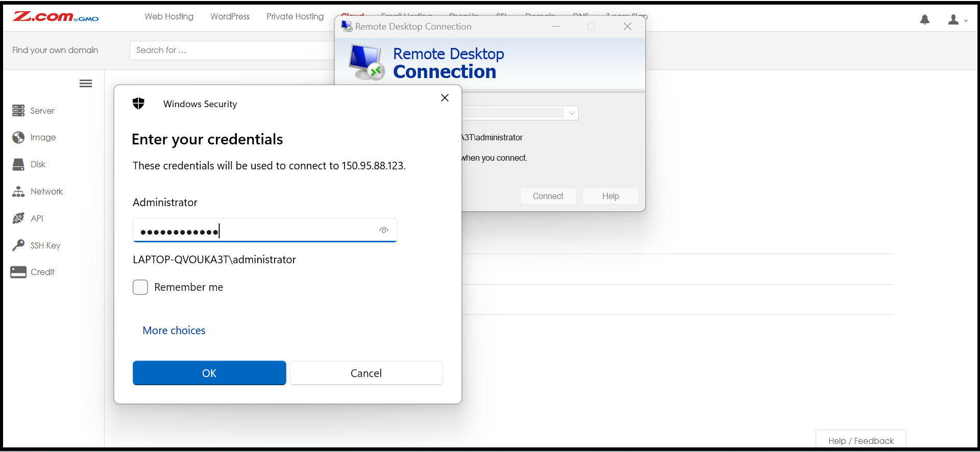This screenshot has height=452, width=980.
Task: Reveal password with the eye icon
Action: [384, 231]
